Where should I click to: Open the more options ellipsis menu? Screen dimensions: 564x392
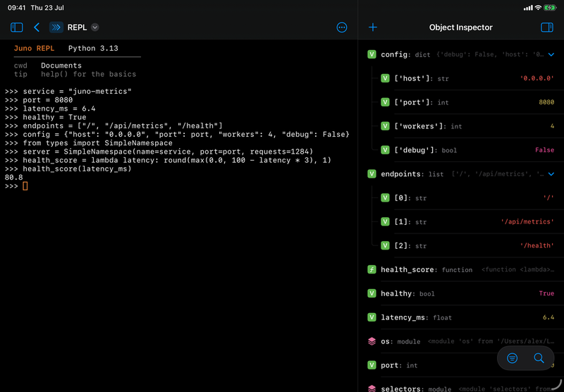tap(342, 27)
